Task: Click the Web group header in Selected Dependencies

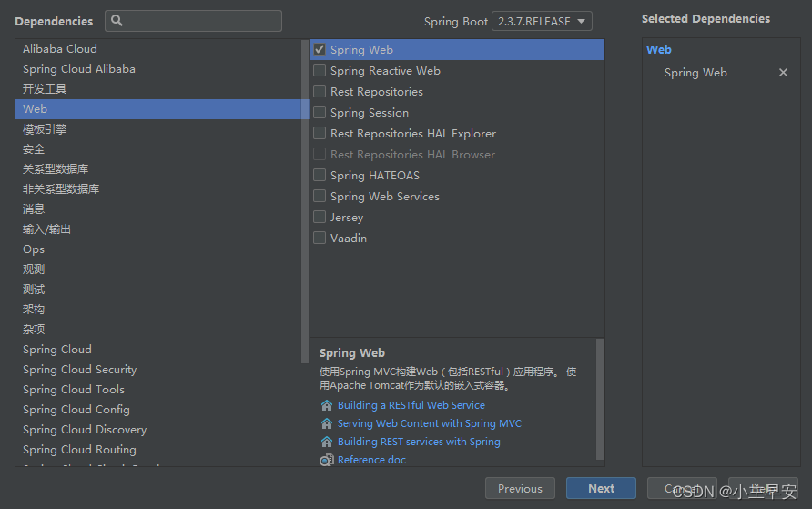Action: (x=659, y=50)
